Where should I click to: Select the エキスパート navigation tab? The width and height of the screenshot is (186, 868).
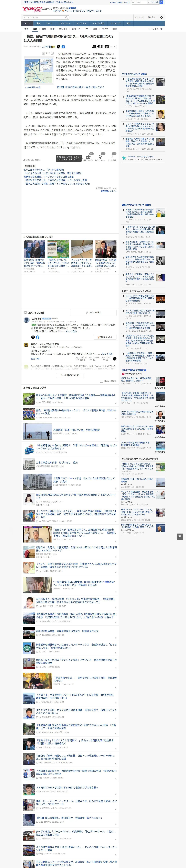[64, 24]
